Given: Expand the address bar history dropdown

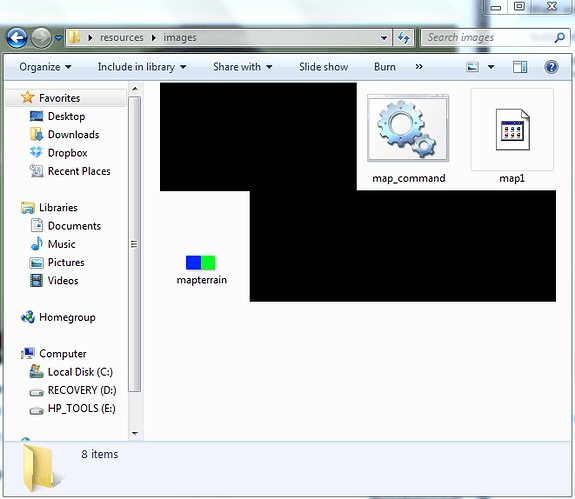Looking at the screenshot, I should (x=384, y=38).
